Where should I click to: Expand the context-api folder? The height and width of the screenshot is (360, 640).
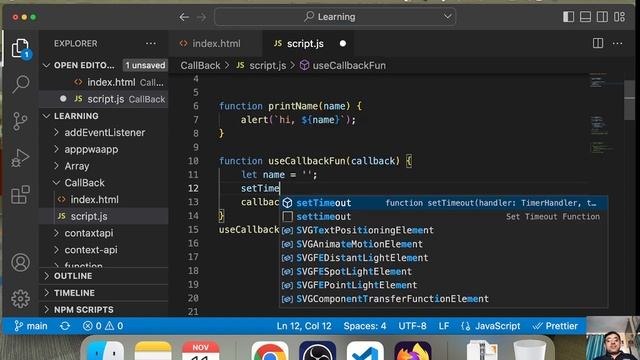(104, 250)
